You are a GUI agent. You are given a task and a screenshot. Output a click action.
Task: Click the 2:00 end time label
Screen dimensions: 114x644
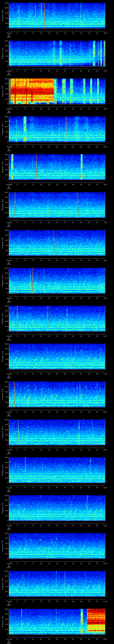coord(105,33)
